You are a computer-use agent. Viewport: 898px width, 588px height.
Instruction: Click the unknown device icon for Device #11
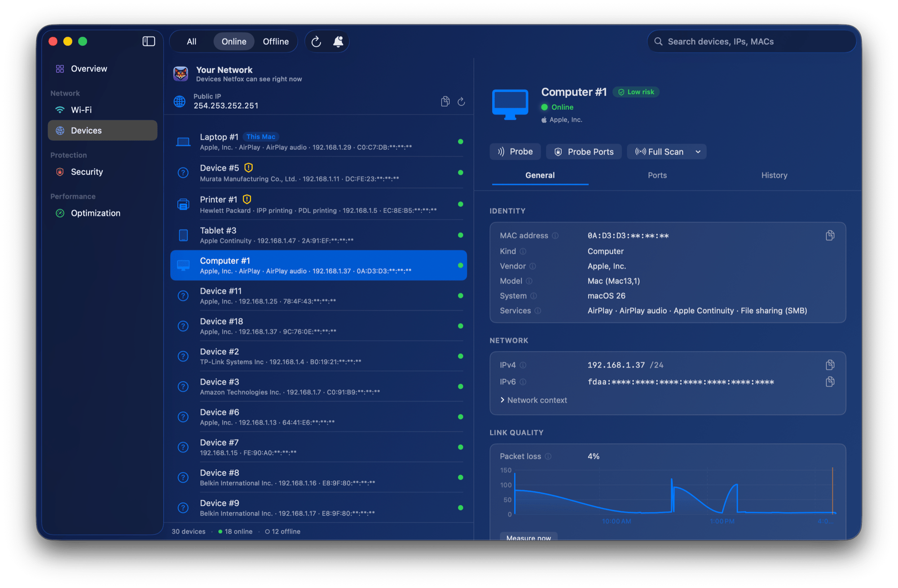pyautogui.click(x=183, y=296)
